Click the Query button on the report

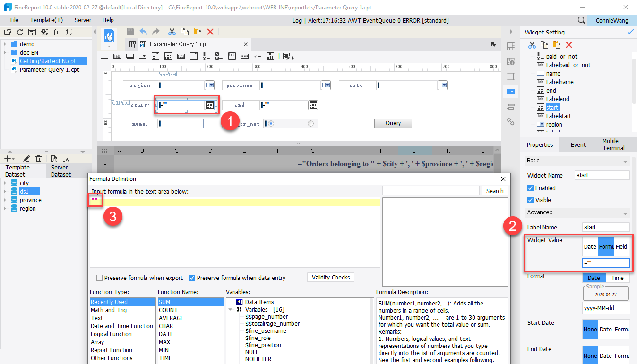[393, 123]
